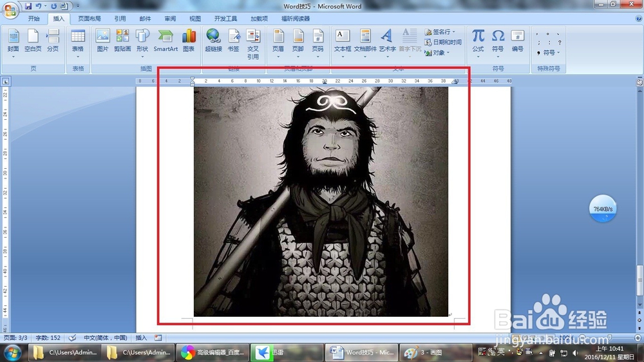644x362 pixels.
Task: Click the 对象 object button
Action: (437, 53)
